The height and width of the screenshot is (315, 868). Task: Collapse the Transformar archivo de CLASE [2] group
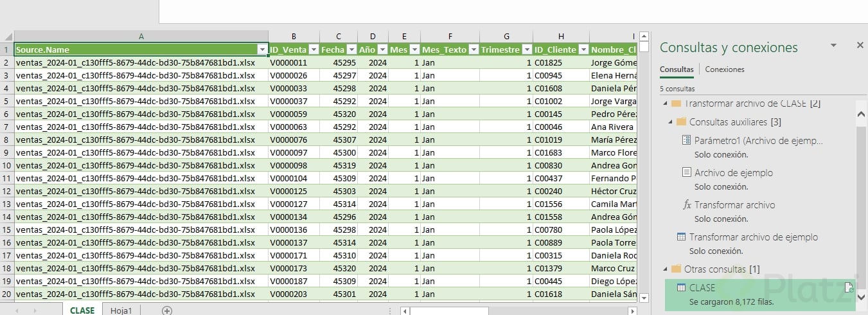665,104
